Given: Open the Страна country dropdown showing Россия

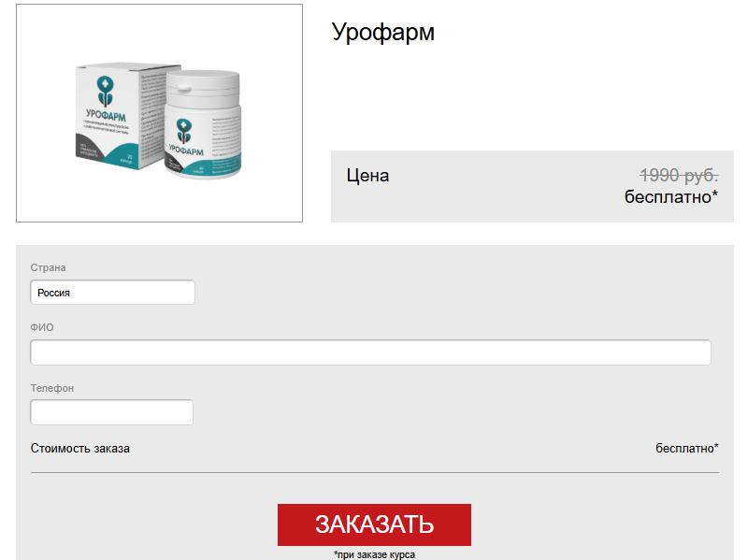Looking at the screenshot, I should point(112,293).
